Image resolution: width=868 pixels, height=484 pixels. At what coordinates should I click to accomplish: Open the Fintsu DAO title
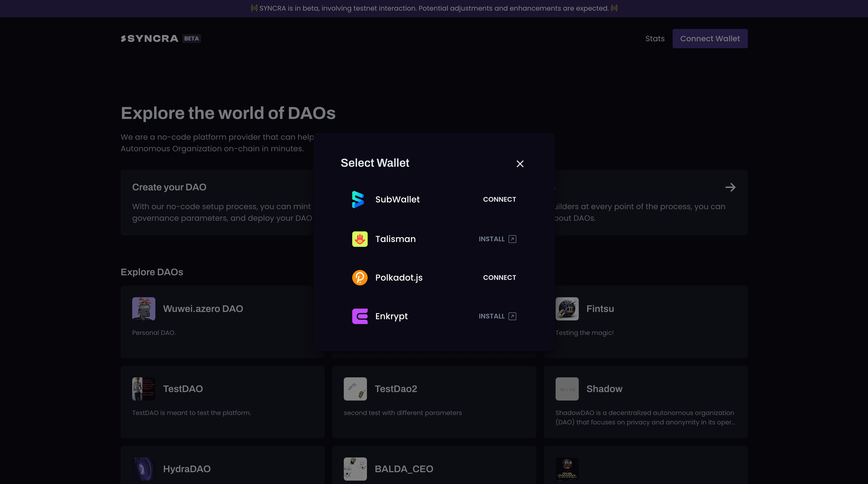tap(600, 309)
